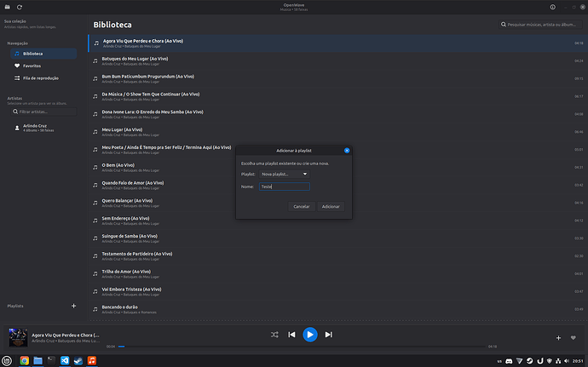Viewport: 588px width, 367px height.
Task: Click the library search box
Action: tap(540, 25)
